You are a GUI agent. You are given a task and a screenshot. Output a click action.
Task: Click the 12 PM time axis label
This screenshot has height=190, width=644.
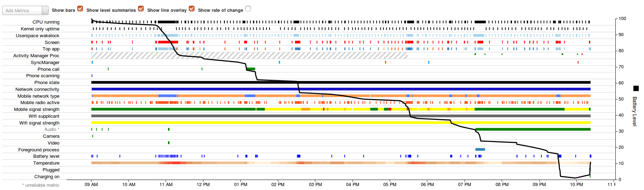[203, 185]
